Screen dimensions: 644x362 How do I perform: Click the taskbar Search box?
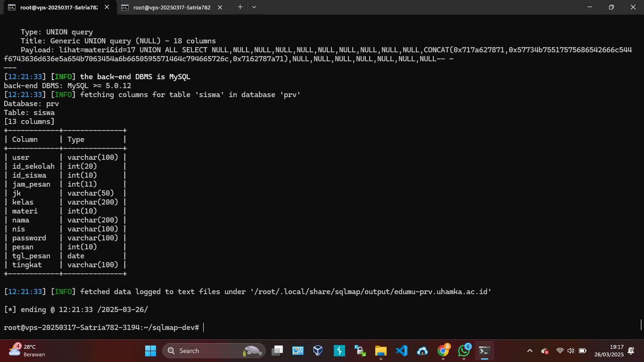214,351
